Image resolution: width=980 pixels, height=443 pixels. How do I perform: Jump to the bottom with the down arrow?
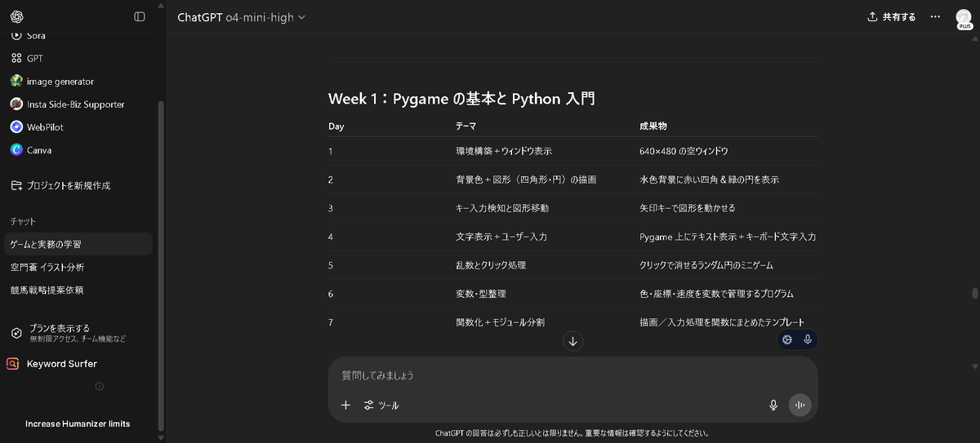click(x=572, y=341)
